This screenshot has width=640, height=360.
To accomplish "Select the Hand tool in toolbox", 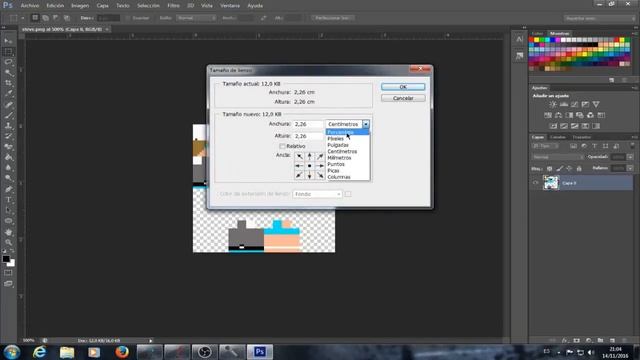I will pyautogui.click(x=8, y=232).
